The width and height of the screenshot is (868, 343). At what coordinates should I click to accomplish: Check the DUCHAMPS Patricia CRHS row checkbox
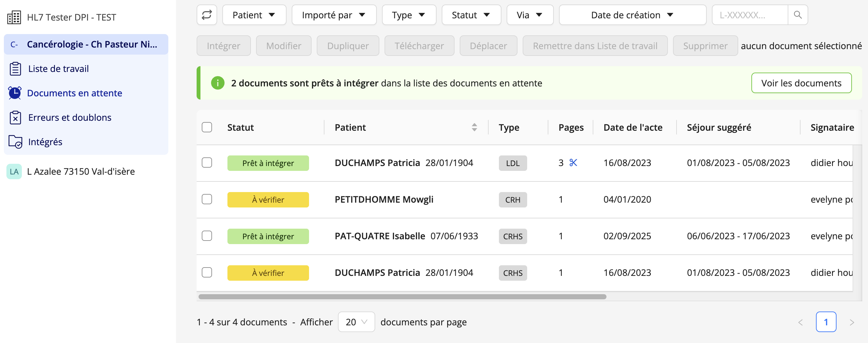point(207,273)
